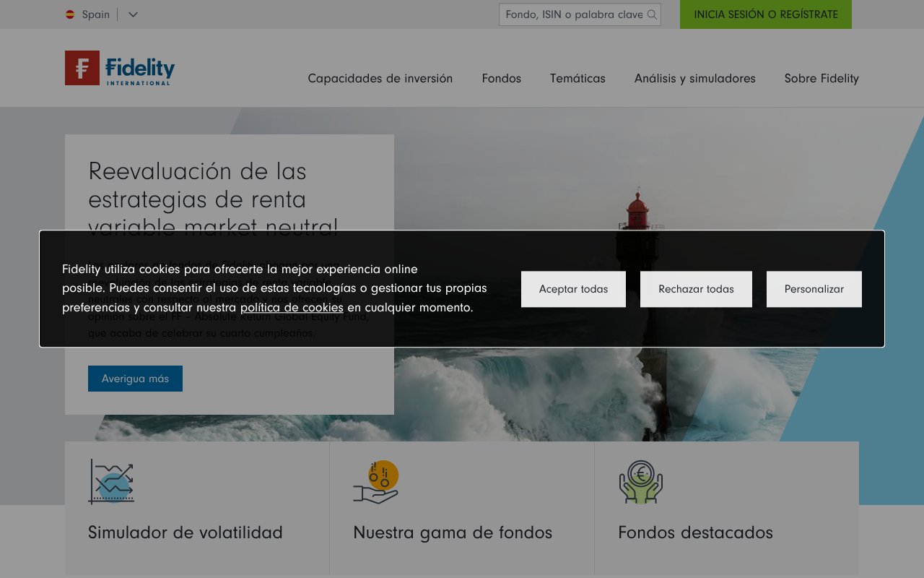924x578 pixels.
Task: Select the volatility chart icon above Simulador de volatilidad
Action: (x=110, y=481)
